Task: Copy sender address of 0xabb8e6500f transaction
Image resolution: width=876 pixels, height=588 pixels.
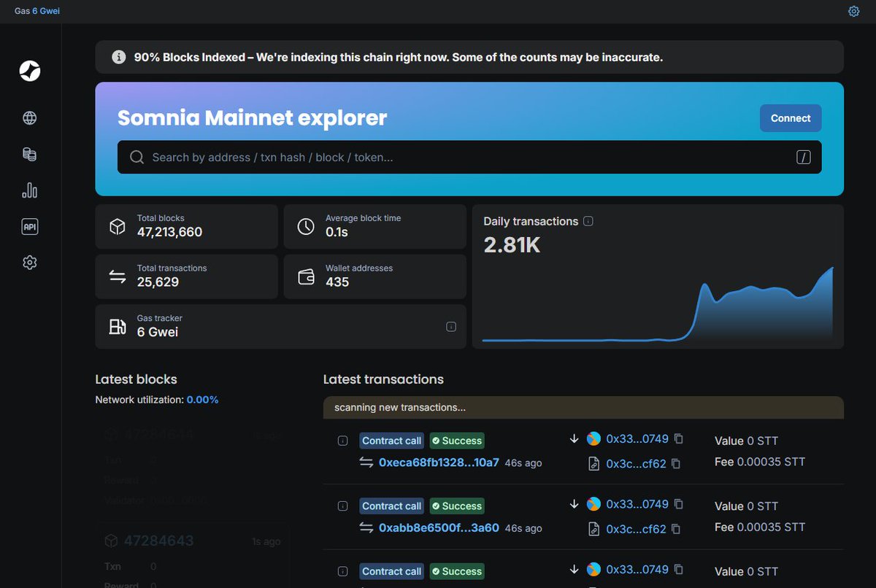Action: tap(679, 504)
